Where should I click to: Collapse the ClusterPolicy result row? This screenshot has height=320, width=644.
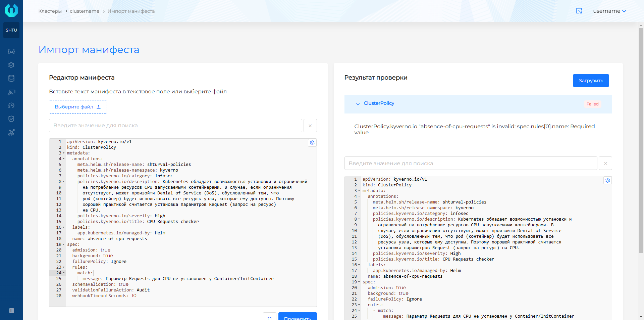358,104
